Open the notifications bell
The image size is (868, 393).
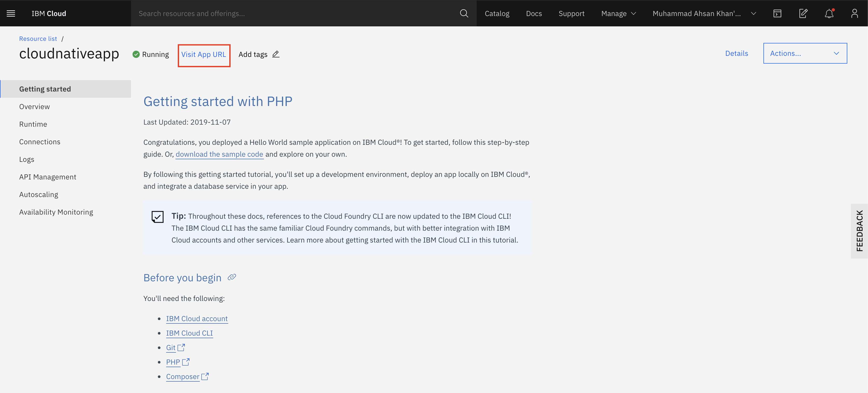(x=829, y=13)
